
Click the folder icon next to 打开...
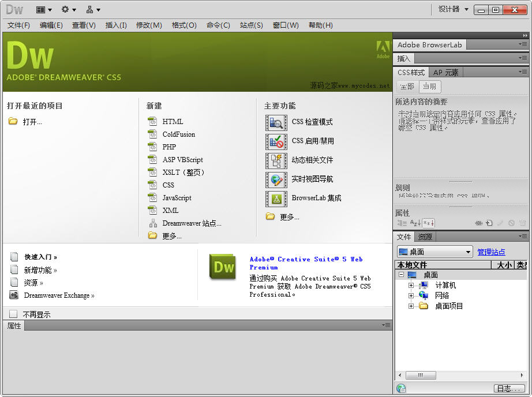(x=13, y=121)
